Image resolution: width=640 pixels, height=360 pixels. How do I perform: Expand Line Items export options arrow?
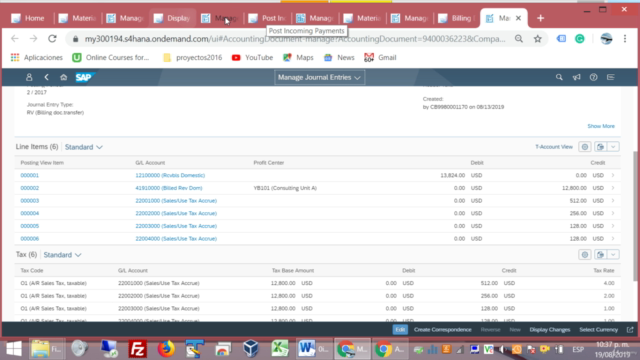pyautogui.click(x=613, y=147)
